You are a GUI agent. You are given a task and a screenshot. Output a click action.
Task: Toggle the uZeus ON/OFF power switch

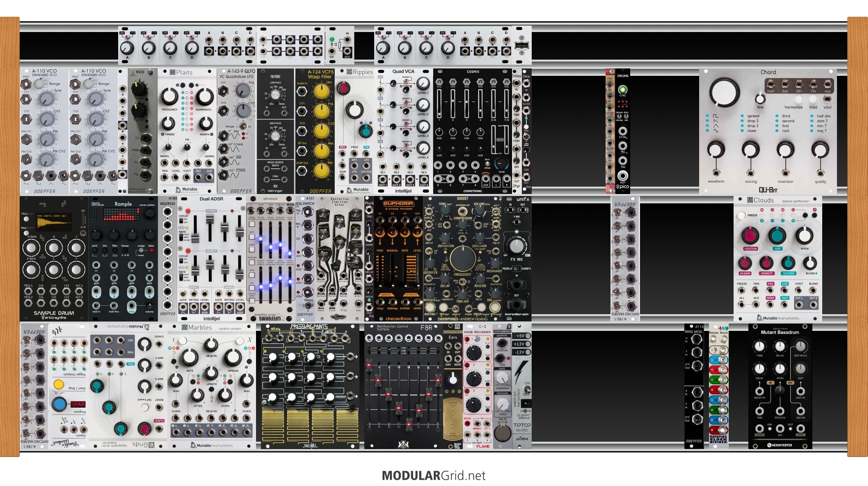pos(526,389)
